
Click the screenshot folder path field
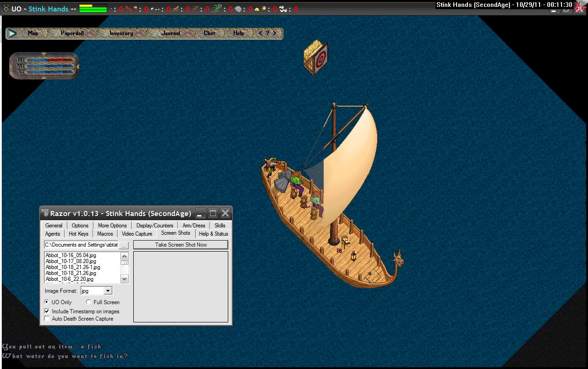[x=81, y=245]
